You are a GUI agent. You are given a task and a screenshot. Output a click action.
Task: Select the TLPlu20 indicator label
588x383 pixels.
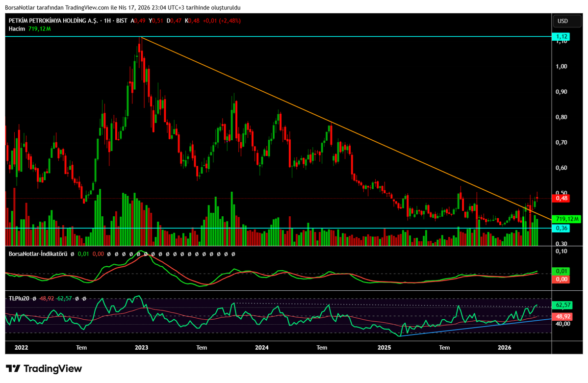19,299
